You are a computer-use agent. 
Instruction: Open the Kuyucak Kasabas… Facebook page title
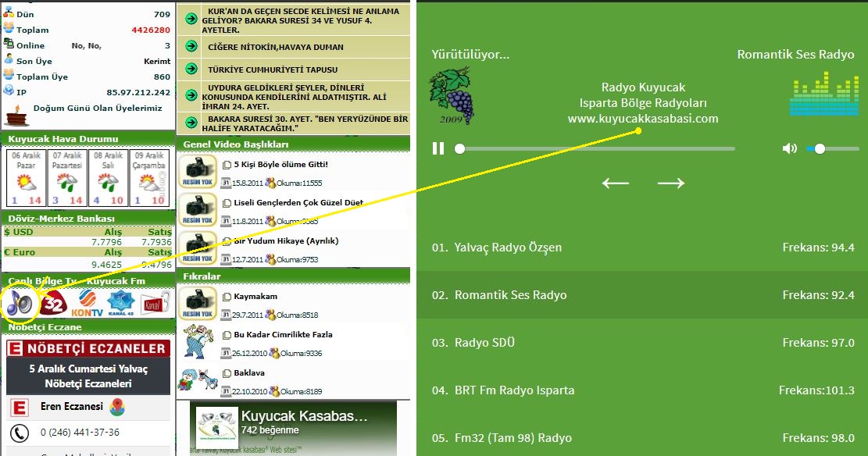pos(304,415)
